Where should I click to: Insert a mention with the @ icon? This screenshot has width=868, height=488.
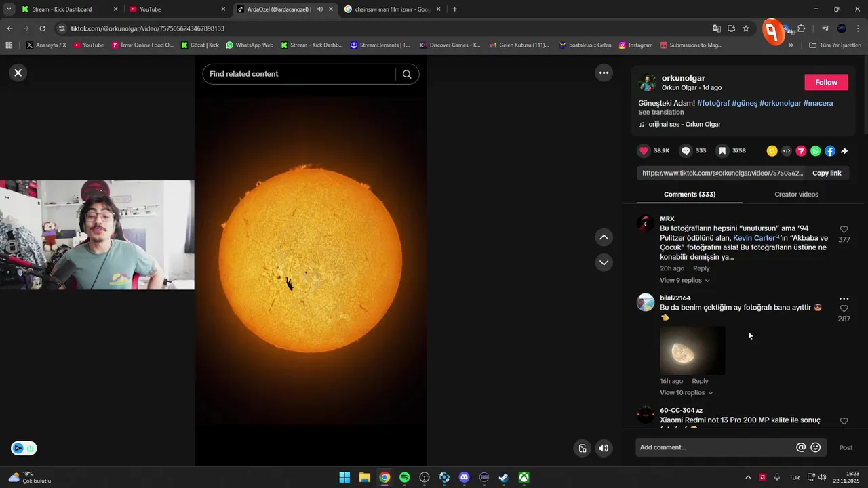pos(801,447)
